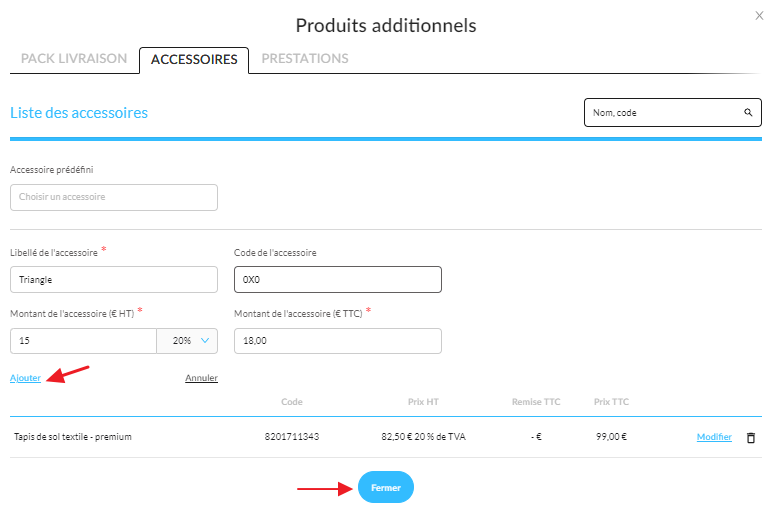Open the 20% VAT rate dropdown
Screen dimensions: 774x531
pos(188,341)
